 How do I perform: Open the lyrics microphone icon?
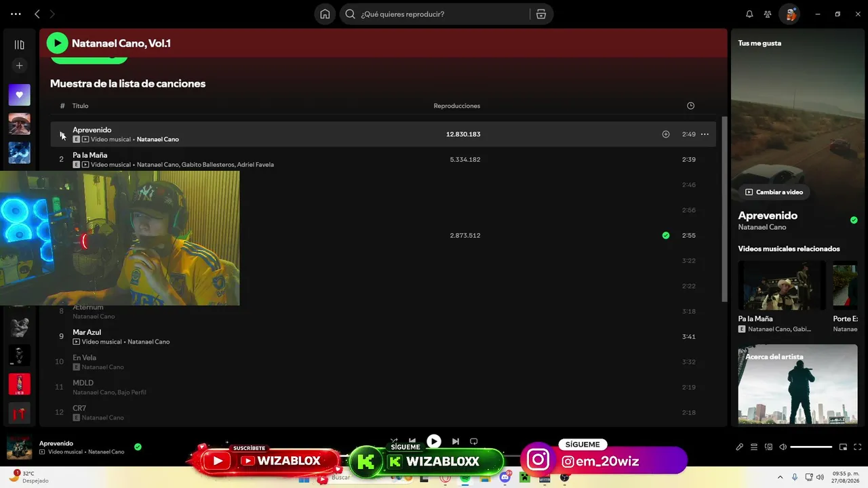click(740, 447)
